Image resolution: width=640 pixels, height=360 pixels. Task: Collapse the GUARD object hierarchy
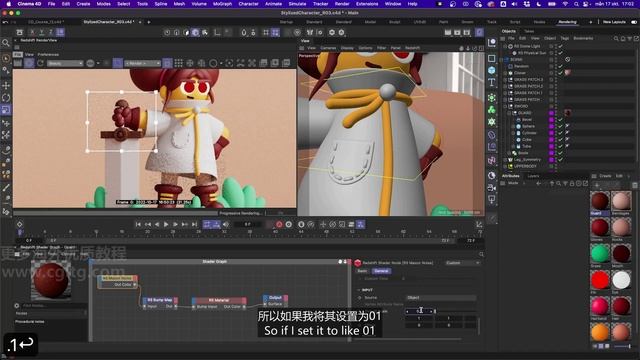pyautogui.click(x=509, y=113)
